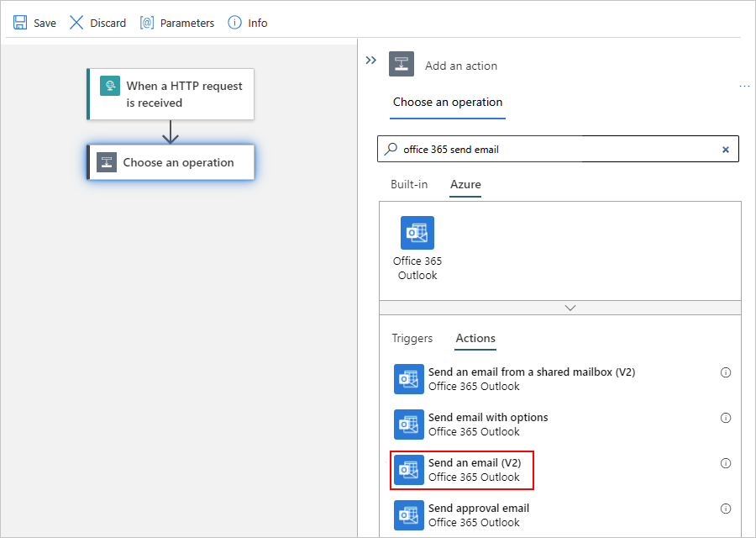Select the Choose an operation node
This screenshot has width=756, height=538.
click(171, 162)
